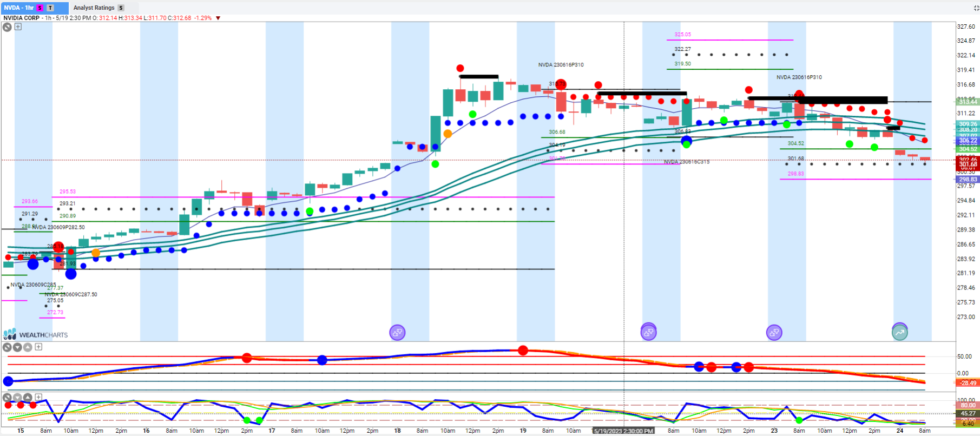Click the blue 306.22 price tag on axis
This screenshot has height=436, width=980.
968,141
